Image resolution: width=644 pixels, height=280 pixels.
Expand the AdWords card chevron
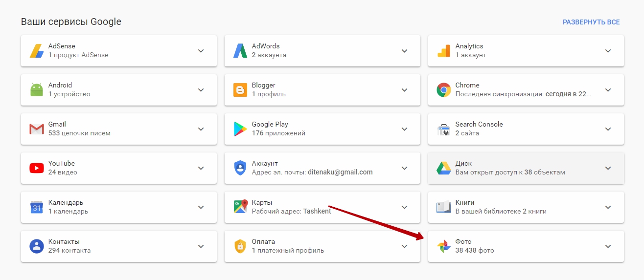pyautogui.click(x=404, y=51)
